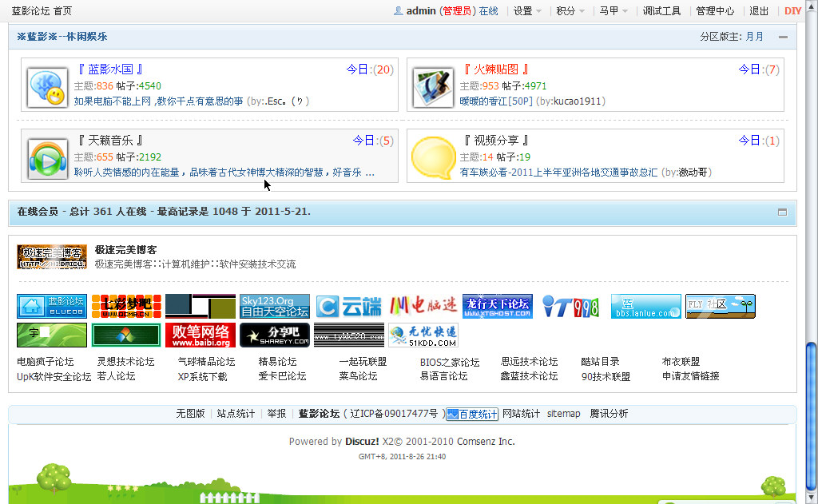The width and height of the screenshot is (818, 504).
Task: Open the 『天籁音乐』 forum title link
Action: (110, 141)
